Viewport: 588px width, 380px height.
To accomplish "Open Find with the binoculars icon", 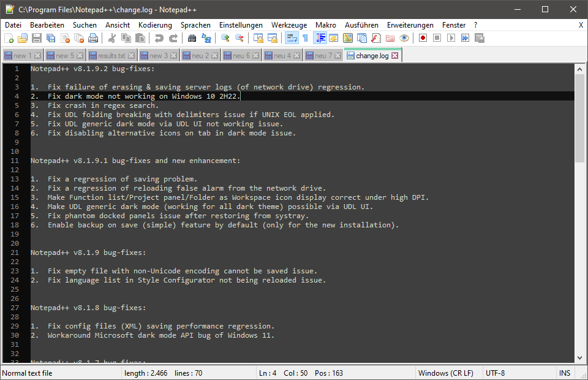I will coord(192,38).
